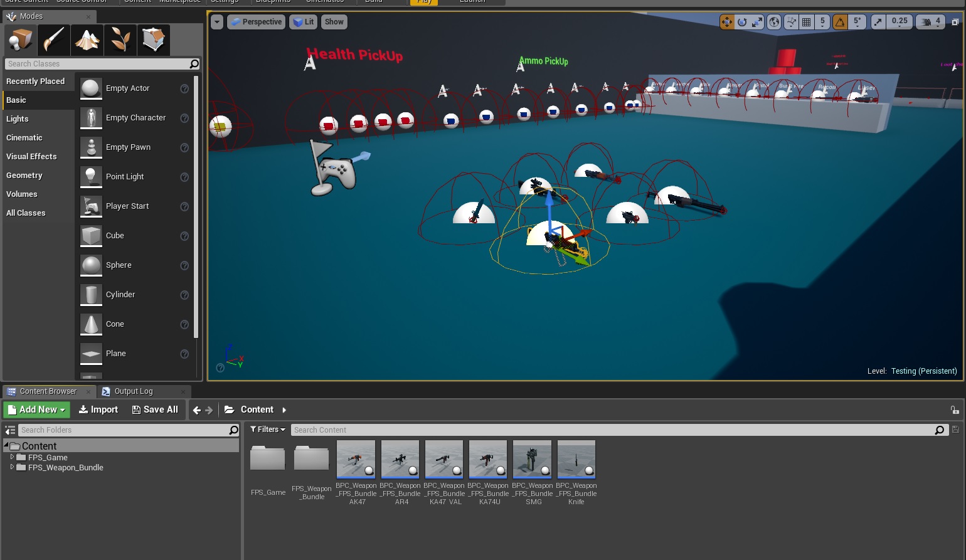Click the surface snapping icon
Image resolution: width=966 pixels, height=560 pixels.
(791, 22)
